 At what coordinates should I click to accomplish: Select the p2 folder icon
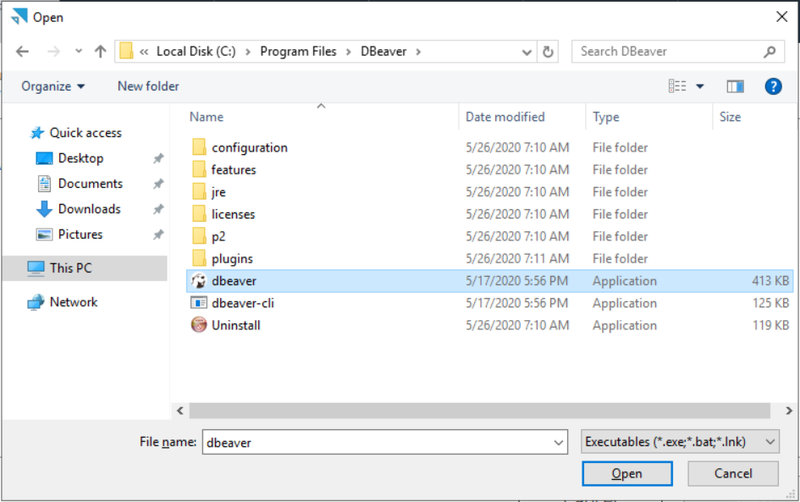click(x=199, y=236)
